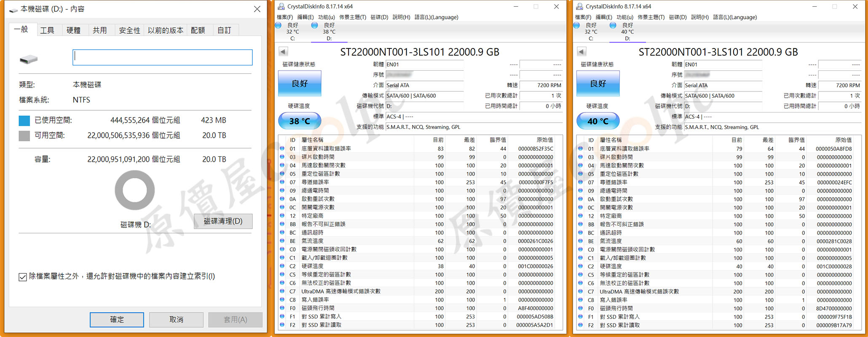Toggle the file content indexing checkbox
The image size is (868, 337).
(23, 277)
